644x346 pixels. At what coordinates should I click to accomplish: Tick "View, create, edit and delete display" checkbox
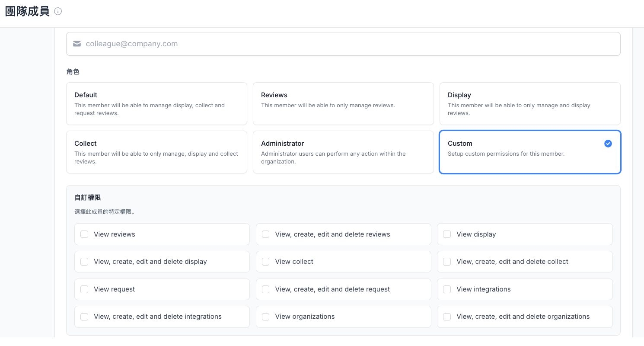(x=84, y=262)
